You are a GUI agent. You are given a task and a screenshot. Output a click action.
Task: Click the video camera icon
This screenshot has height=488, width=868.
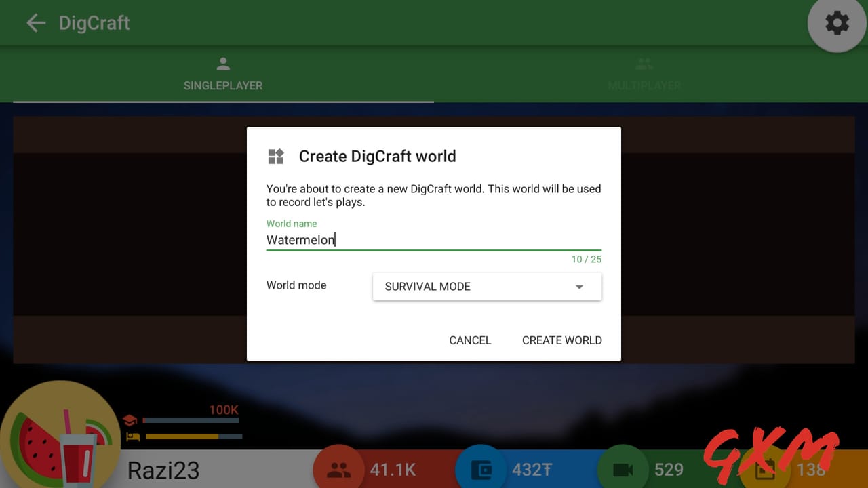point(623,470)
